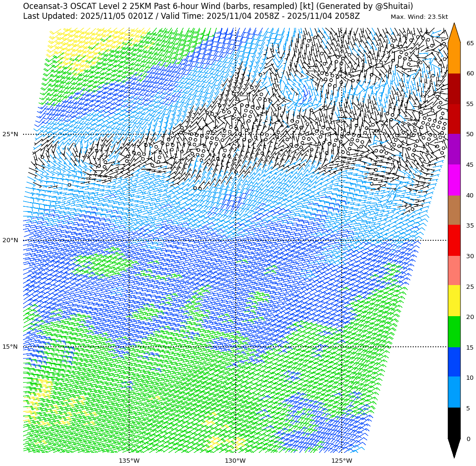Click the 125°W longitude axis label
The image size is (476, 466).
pos(341,460)
